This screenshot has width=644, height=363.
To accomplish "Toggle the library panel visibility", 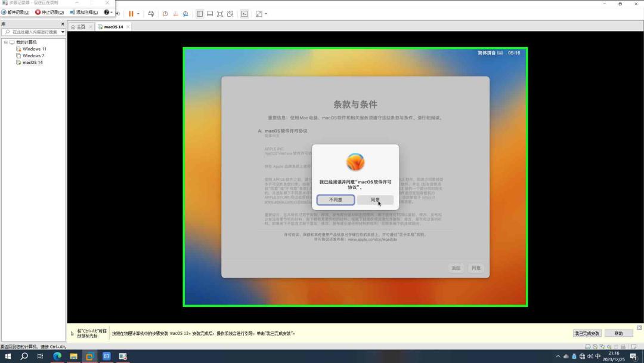I will 200,13.
